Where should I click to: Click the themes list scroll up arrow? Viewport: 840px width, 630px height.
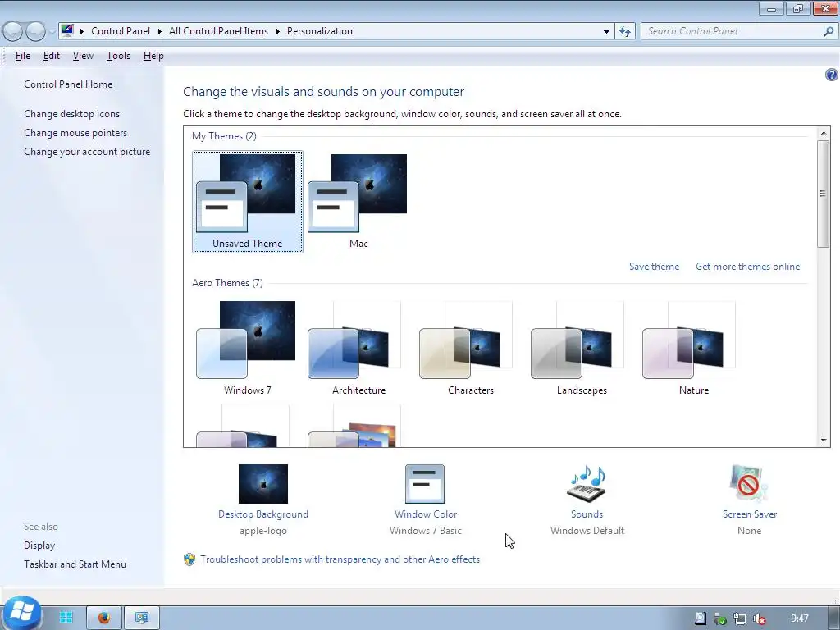click(824, 132)
